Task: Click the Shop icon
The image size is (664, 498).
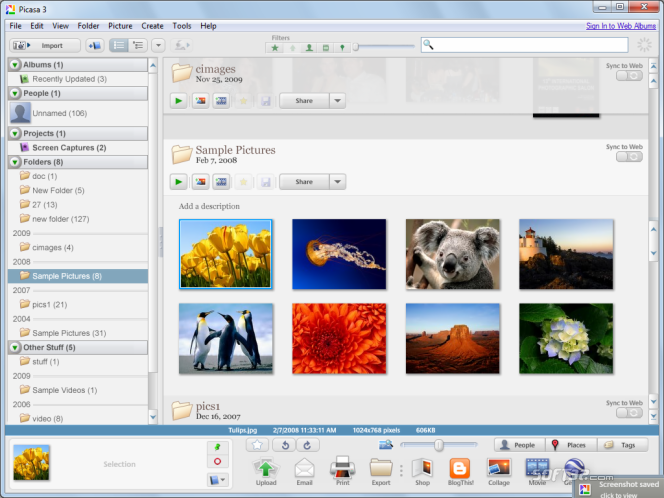Action: pos(422,468)
